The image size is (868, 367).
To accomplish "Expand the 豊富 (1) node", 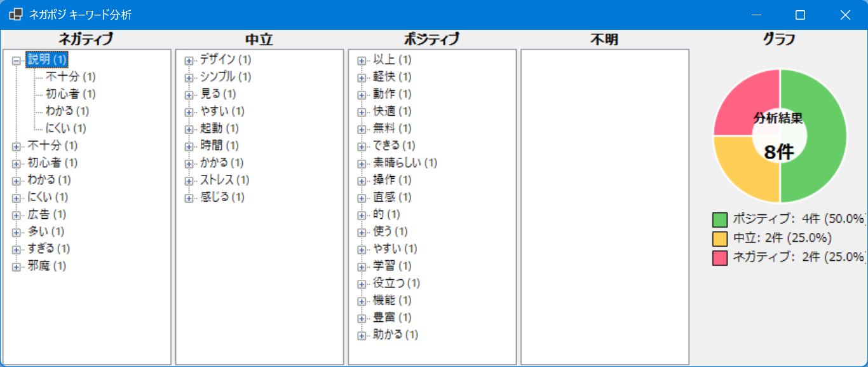I will pos(362,318).
